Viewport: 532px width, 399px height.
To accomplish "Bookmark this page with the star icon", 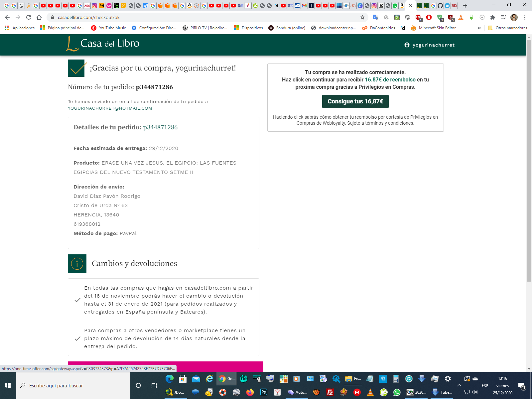I will 362,17.
